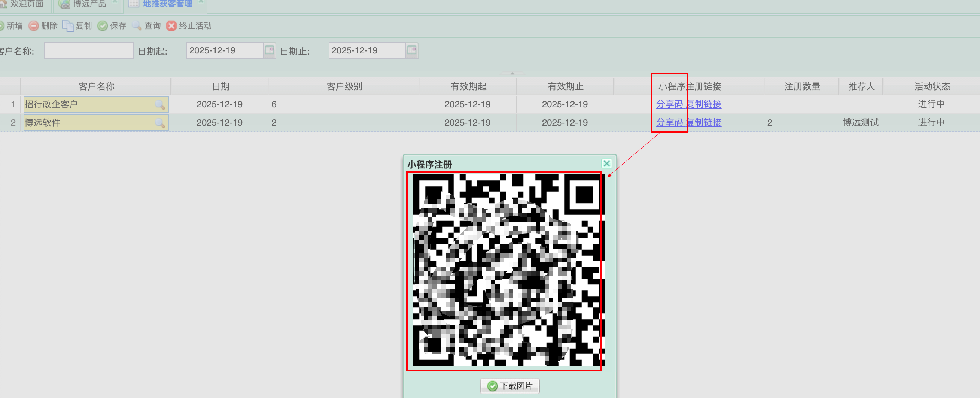The height and width of the screenshot is (398, 980).
Task: Click lookup magnifier in 博远软件 cell
Action: [x=160, y=123]
